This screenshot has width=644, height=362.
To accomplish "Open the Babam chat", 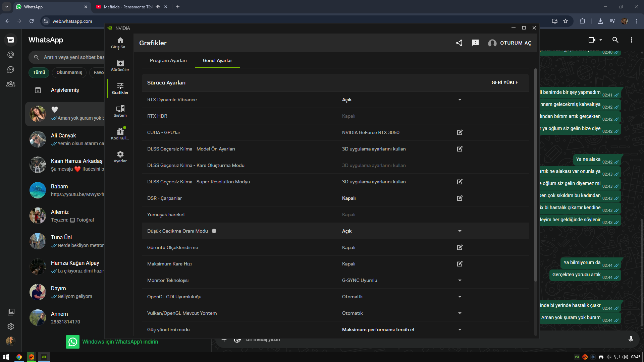I will click(x=65, y=190).
